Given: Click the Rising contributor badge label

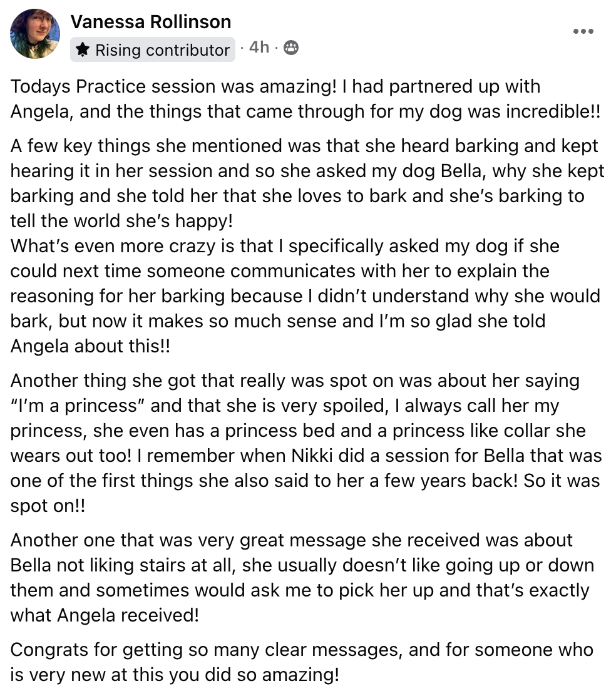Looking at the screenshot, I should coord(162,50).
